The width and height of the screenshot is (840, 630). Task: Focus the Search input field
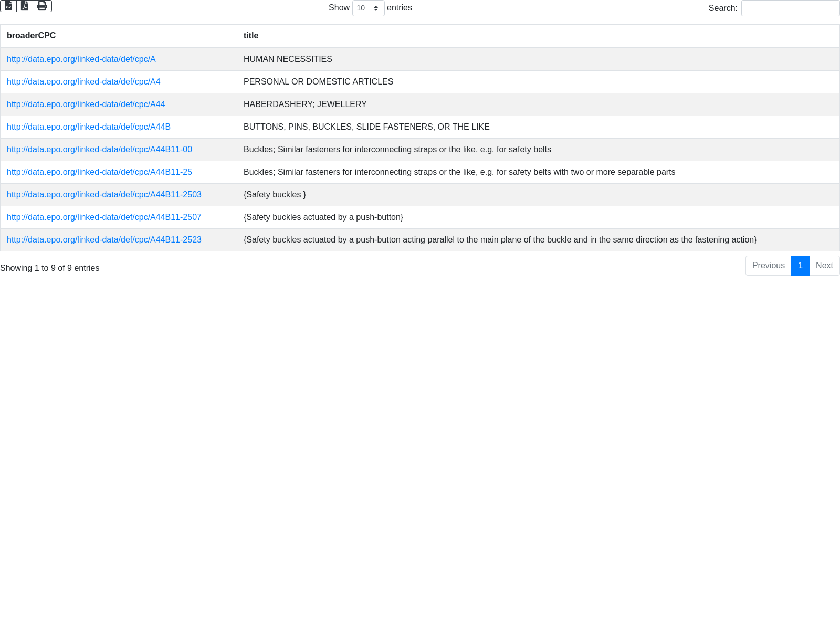click(790, 8)
